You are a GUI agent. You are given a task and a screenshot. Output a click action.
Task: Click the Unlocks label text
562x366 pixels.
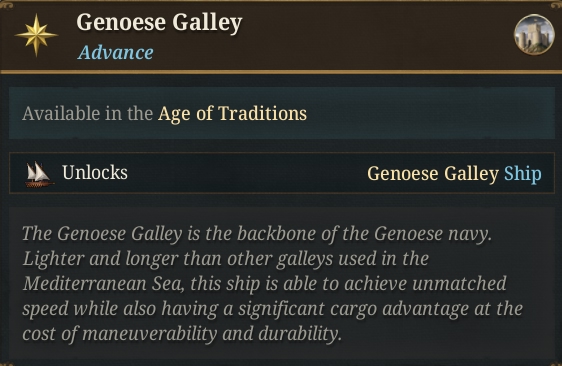coord(95,172)
